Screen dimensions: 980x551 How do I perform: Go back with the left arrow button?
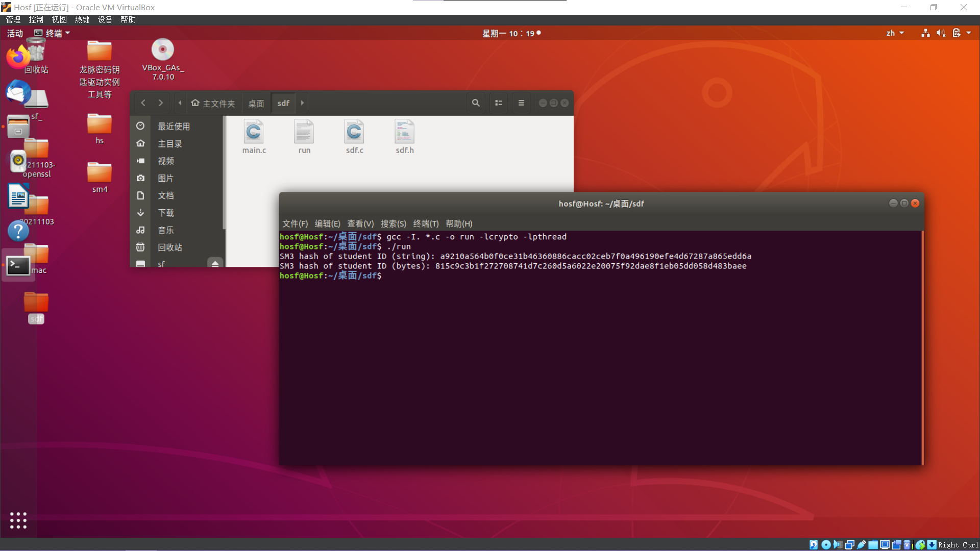click(143, 103)
